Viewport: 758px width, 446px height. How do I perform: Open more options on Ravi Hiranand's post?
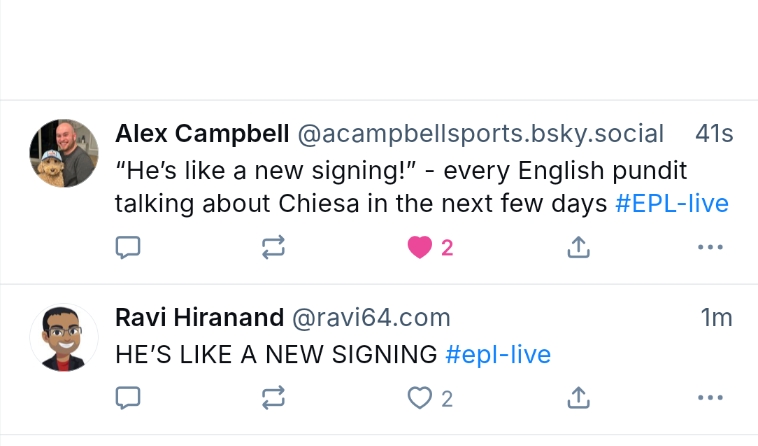coord(709,398)
